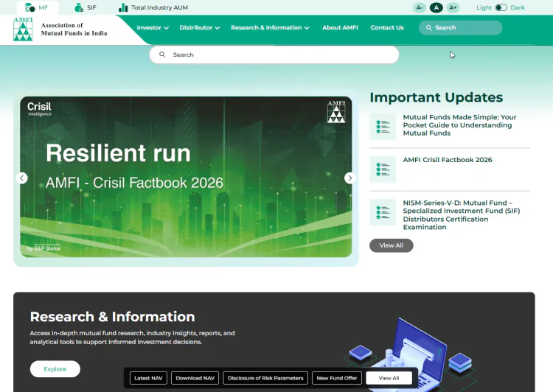The image size is (553, 392).
Task: Open NISM-Series-V-D certification examination link
Action: (462, 215)
